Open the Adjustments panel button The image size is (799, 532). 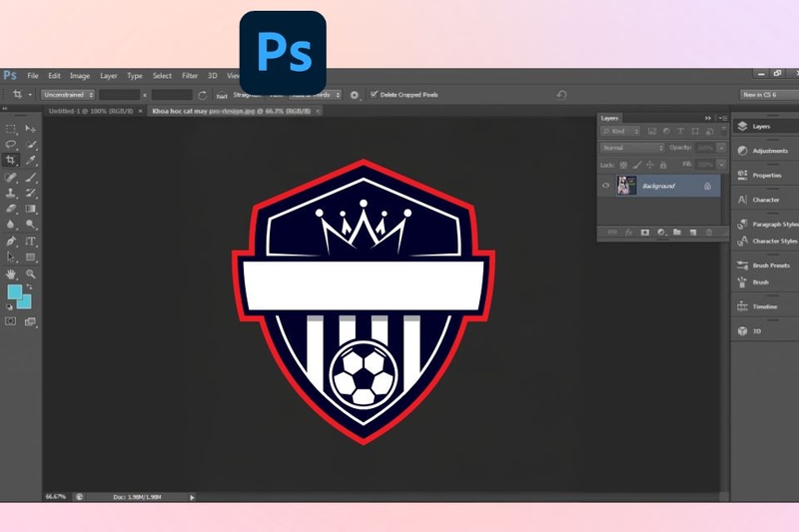766,151
